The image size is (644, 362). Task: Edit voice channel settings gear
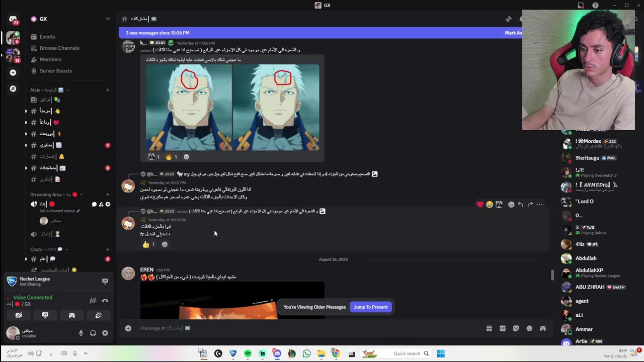[x=107, y=204]
